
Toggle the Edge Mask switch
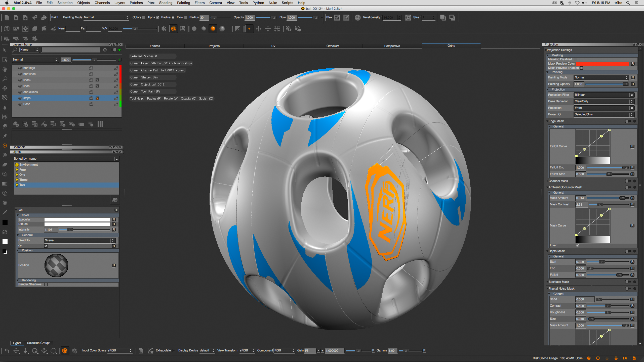628,121
